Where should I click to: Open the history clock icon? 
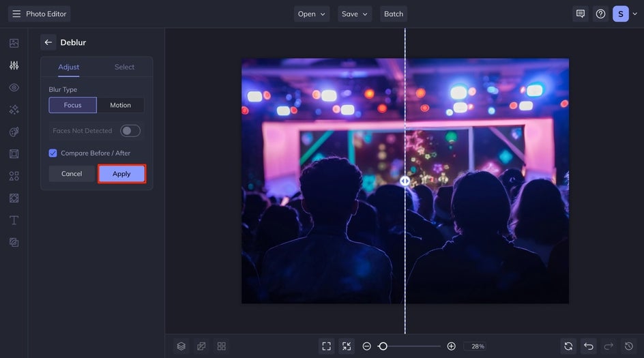click(629, 346)
